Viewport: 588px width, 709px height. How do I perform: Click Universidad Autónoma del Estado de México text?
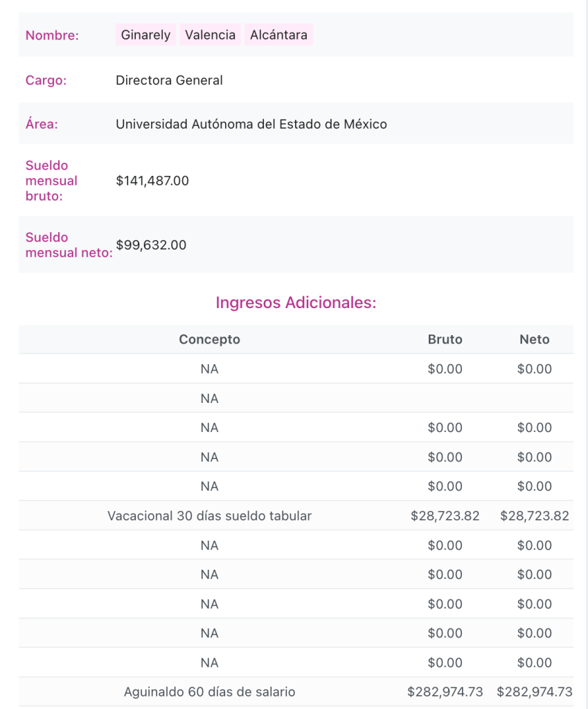[x=251, y=125]
